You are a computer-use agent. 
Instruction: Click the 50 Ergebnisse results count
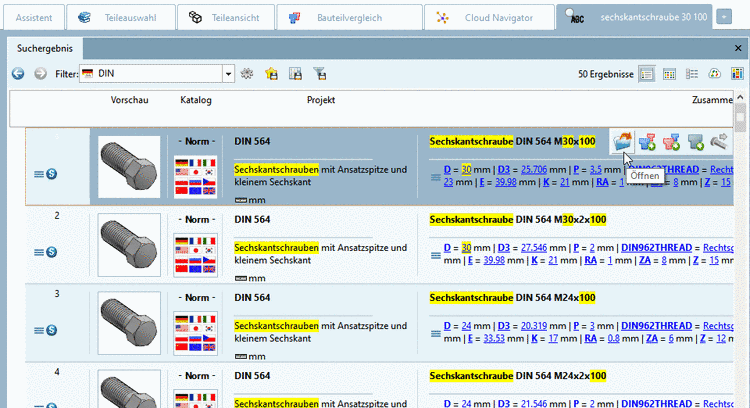pyautogui.click(x=606, y=74)
